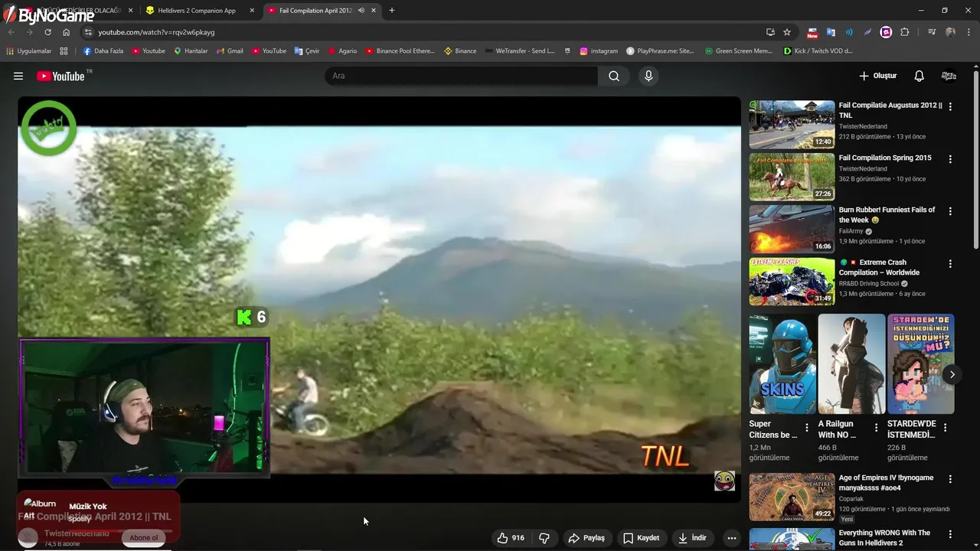The width and height of the screenshot is (980, 551).
Task: Go to the YouTube home logo
Action: 60,76
